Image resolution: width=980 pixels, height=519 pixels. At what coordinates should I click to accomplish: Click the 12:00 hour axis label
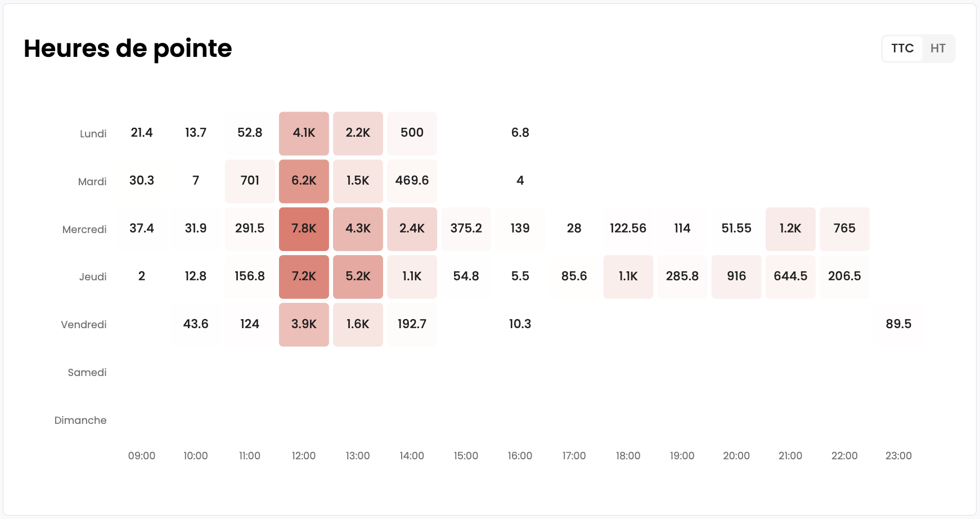coord(304,456)
